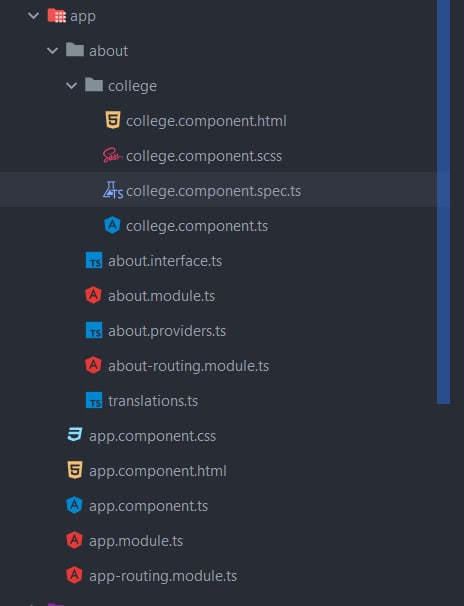Select translations.ts file

[153, 401]
